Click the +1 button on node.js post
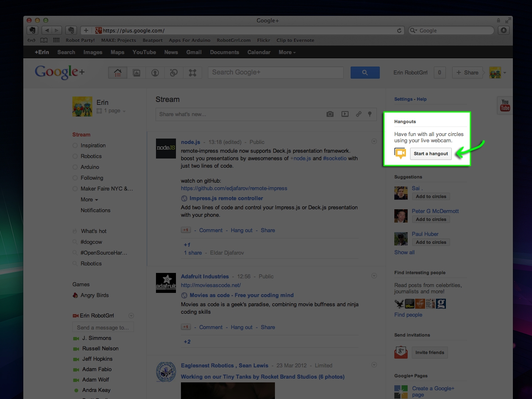Screen dimensions: 532x399 [186, 230]
